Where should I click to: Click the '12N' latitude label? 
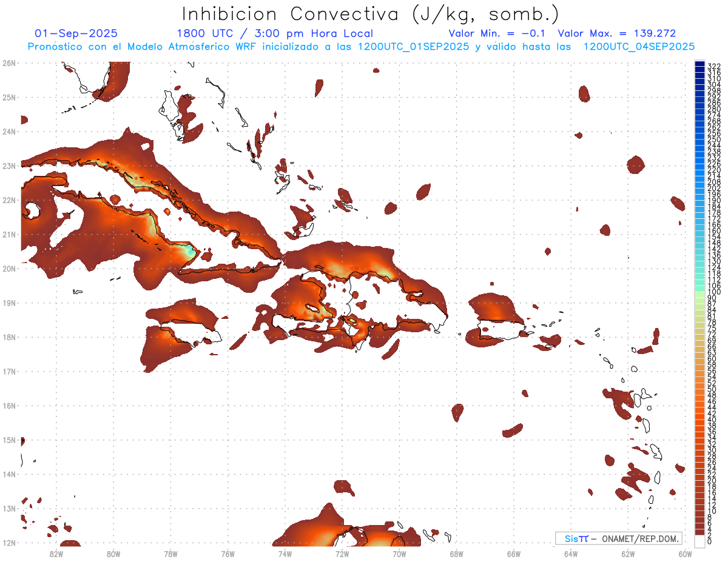click(8, 543)
